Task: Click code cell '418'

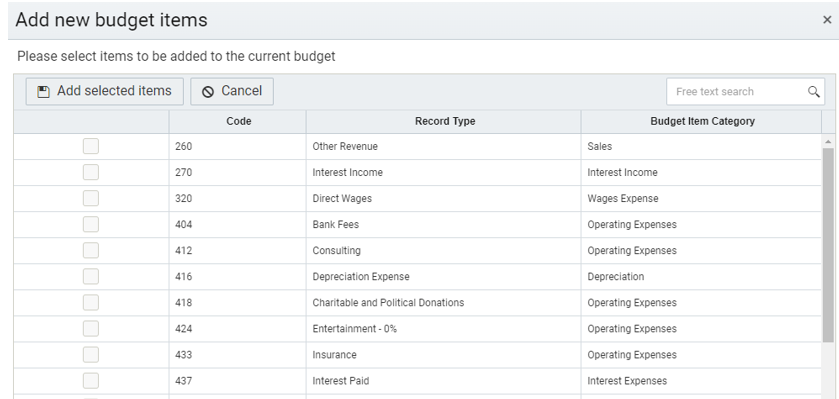Action: (238, 302)
